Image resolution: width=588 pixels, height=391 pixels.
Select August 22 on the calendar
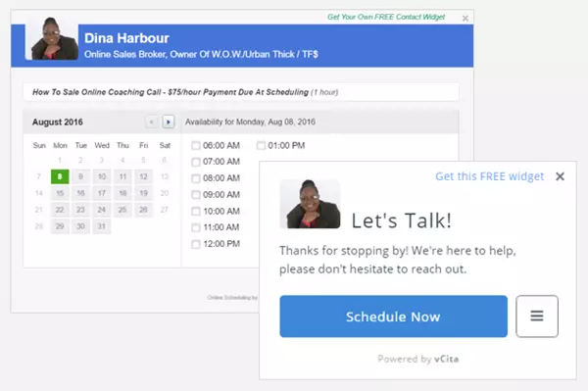click(x=60, y=210)
